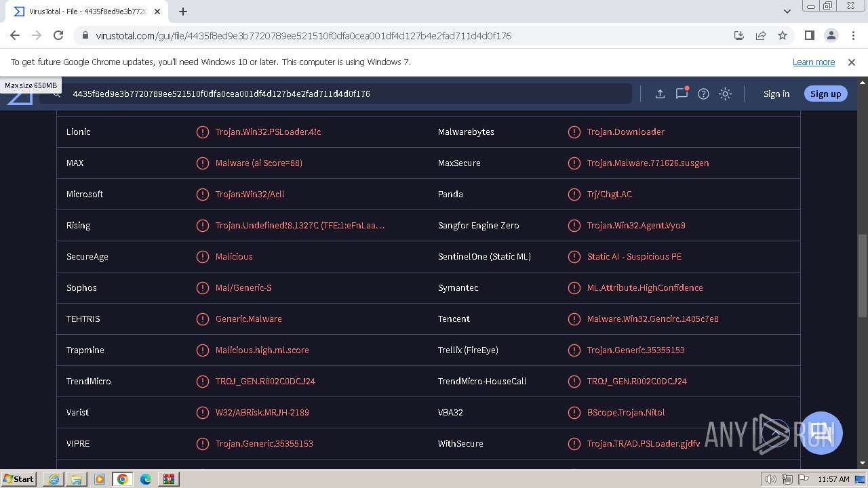Select the TrendMicro TROJ_GEN.R002C0DCJ24 result
This screenshot has width=868, height=488.
(x=265, y=381)
